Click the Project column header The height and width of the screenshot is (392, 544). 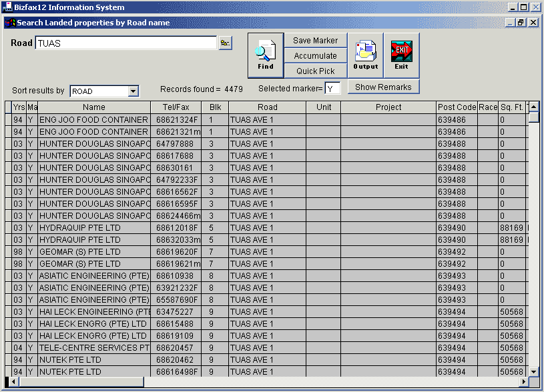click(x=388, y=107)
